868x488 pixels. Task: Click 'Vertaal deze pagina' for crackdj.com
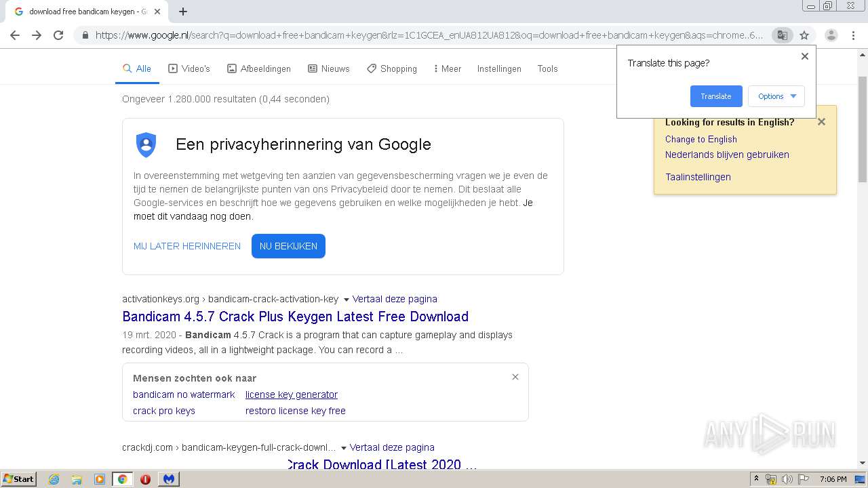(392, 447)
